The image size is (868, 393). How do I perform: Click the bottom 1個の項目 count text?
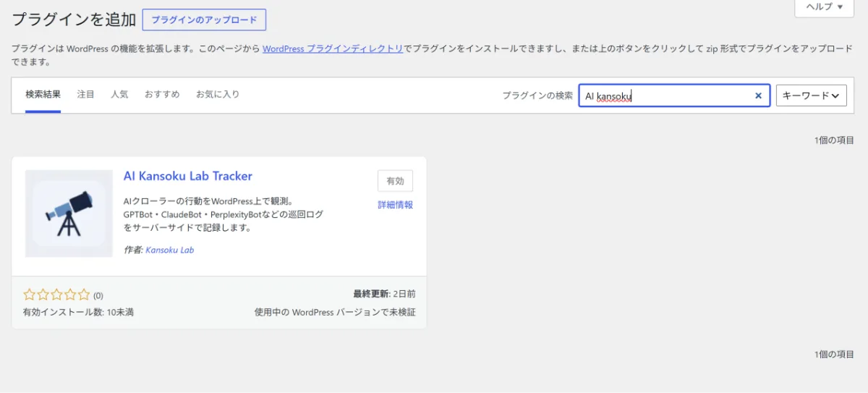(834, 354)
